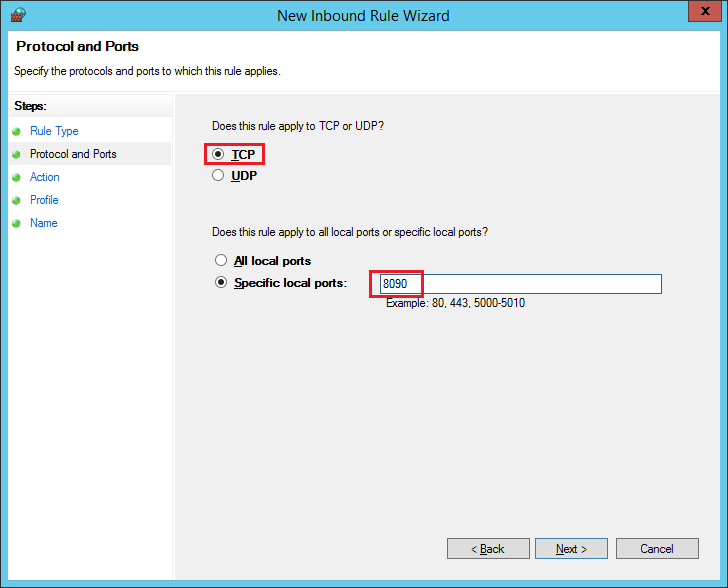The height and width of the screenshot is (588, 728).
Task: Click the green bullet beside Rule Type
Action: tap(16, 131)
